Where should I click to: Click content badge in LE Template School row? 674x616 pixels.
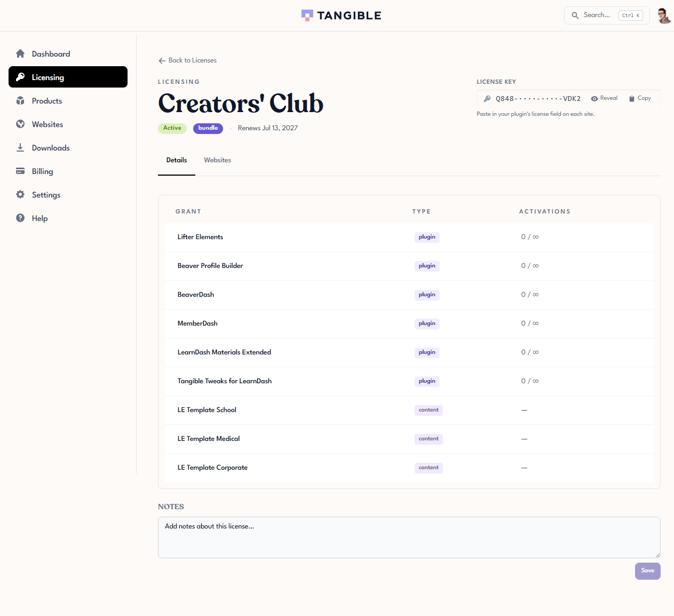pyautogui.click(x=429, y=410)
